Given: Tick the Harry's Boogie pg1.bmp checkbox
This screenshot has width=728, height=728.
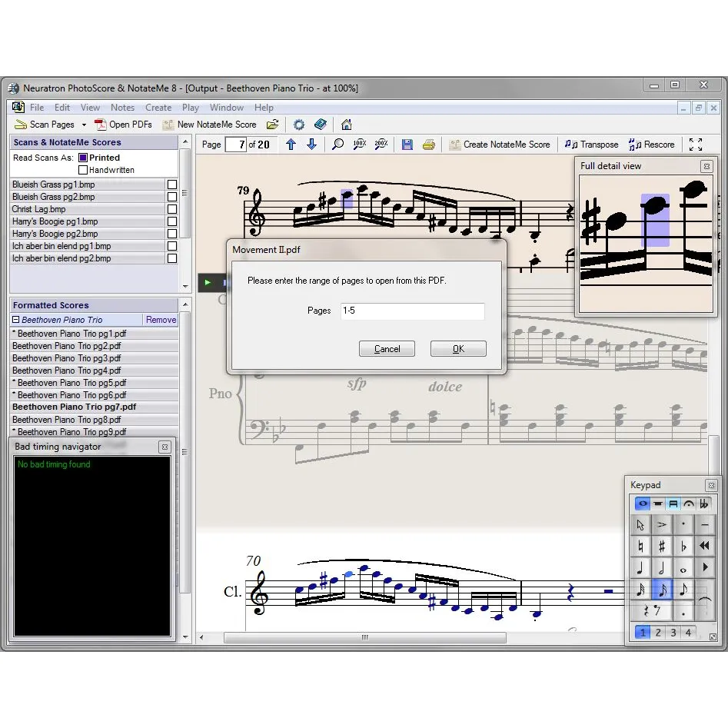Looking at the screenshot, I should coord(171,221).
